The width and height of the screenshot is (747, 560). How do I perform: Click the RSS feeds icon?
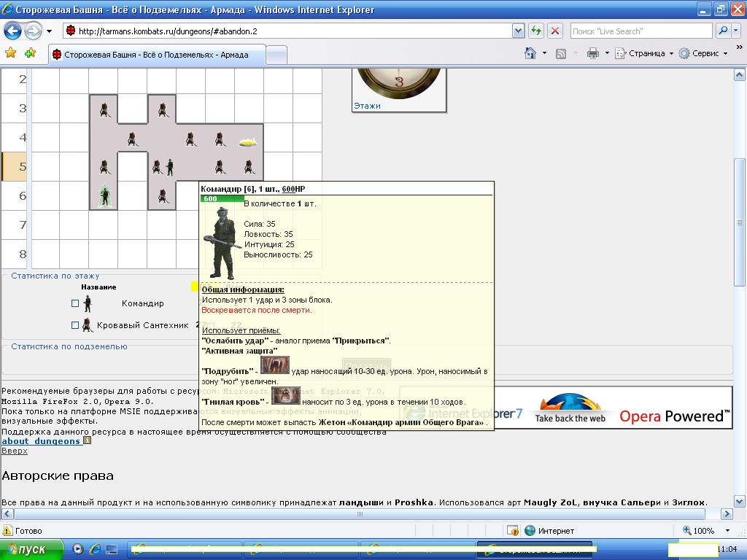(561, 53)
